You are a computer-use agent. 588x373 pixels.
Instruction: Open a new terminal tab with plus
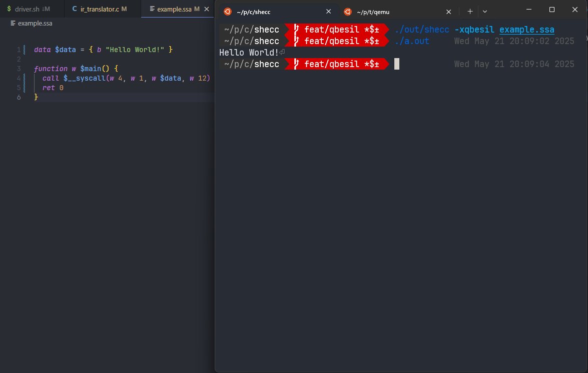click(470, 11)
